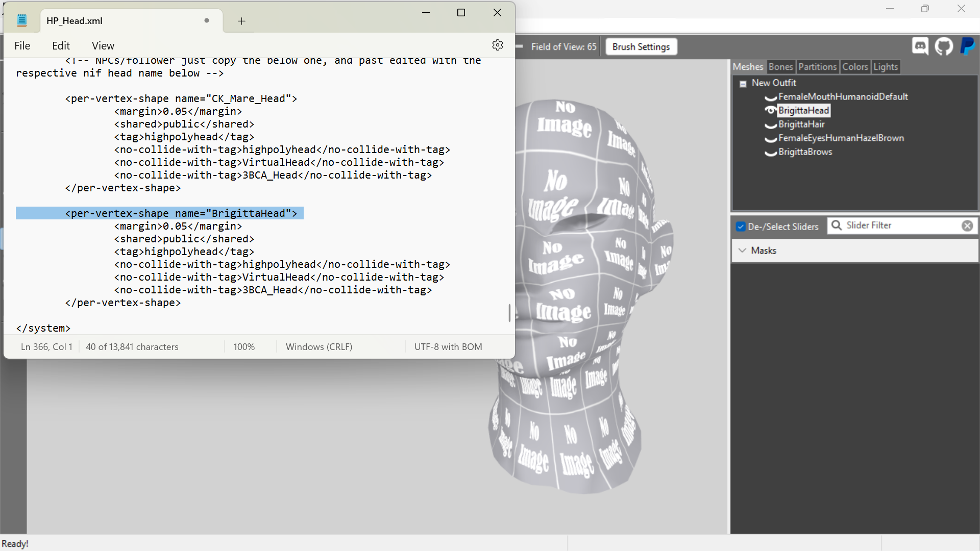This screenshot has height=551, width=980.
Task: Collapse the New Outfit tree node
Action: pyautogui.click(x=743, y=84)
